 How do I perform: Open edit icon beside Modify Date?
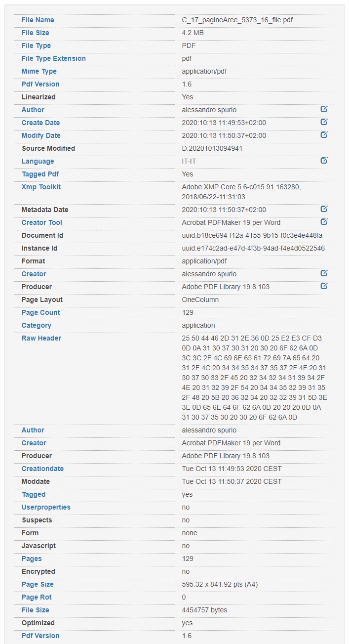pos(324,135)
